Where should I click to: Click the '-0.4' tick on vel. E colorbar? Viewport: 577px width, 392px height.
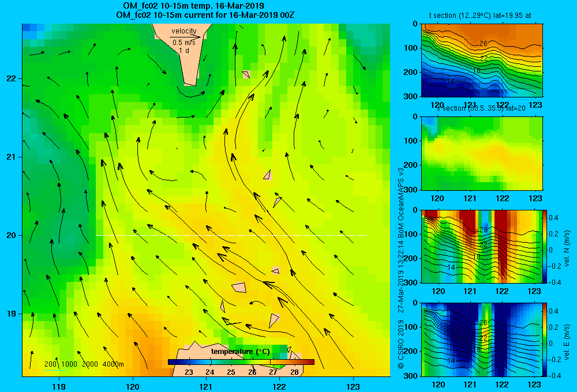[x=554, y=375]
